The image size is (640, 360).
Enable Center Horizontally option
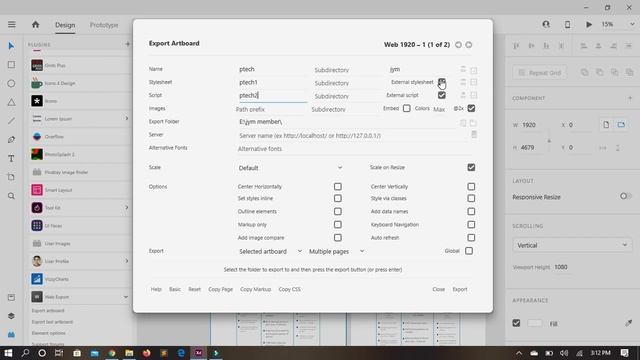[x=338, y=187]
